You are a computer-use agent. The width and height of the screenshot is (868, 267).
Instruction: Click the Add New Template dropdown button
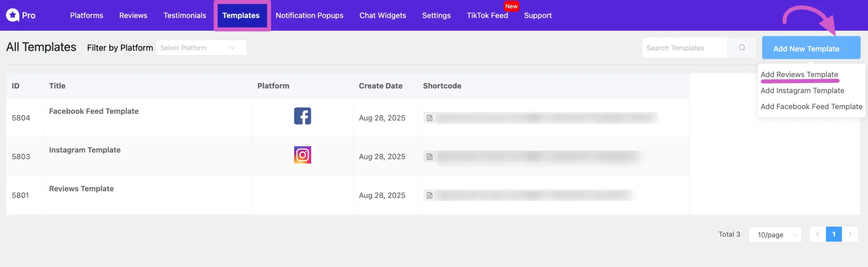point(811,48)
